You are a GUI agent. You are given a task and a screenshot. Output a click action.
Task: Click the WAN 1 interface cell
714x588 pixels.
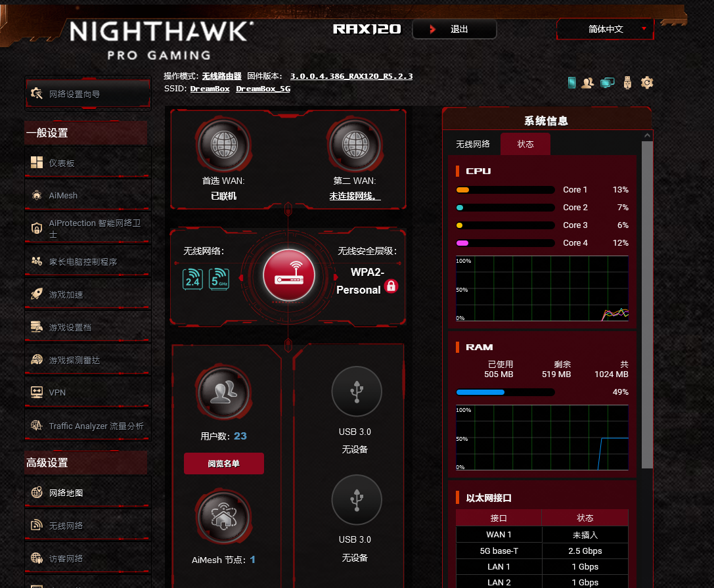click(x=499, y=534)
